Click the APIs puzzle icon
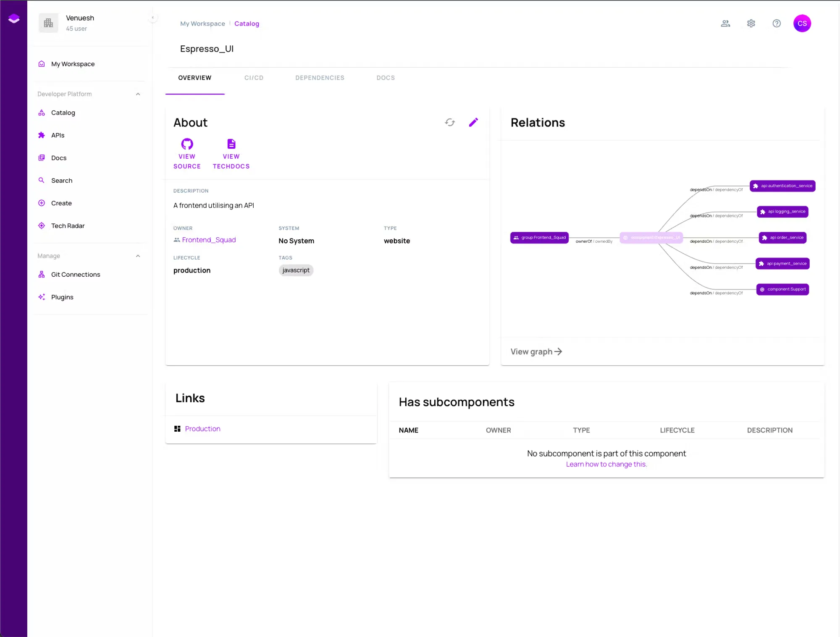The height and width of the screenshot is (637, 840). [42, 135]
